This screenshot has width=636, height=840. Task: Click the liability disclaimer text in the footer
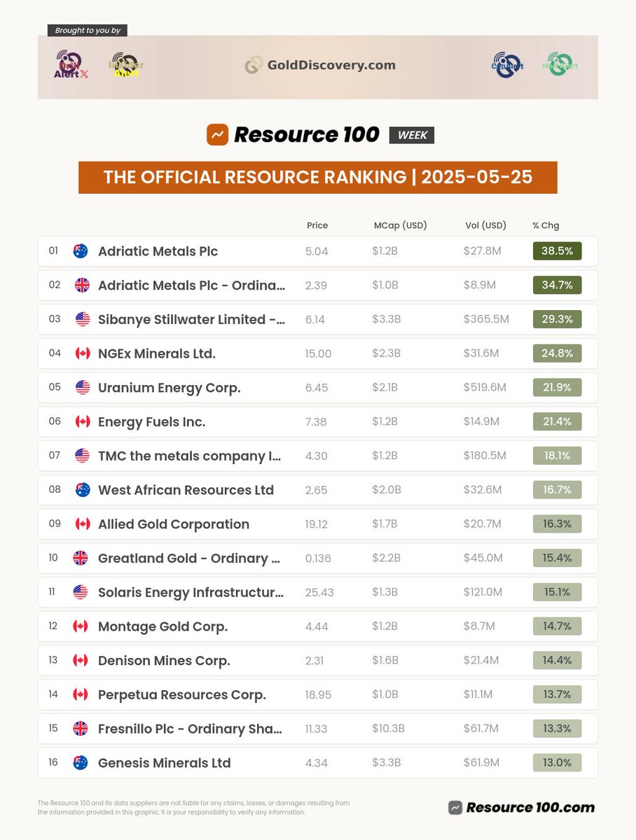pyautogui.click(x=194, y=807)
